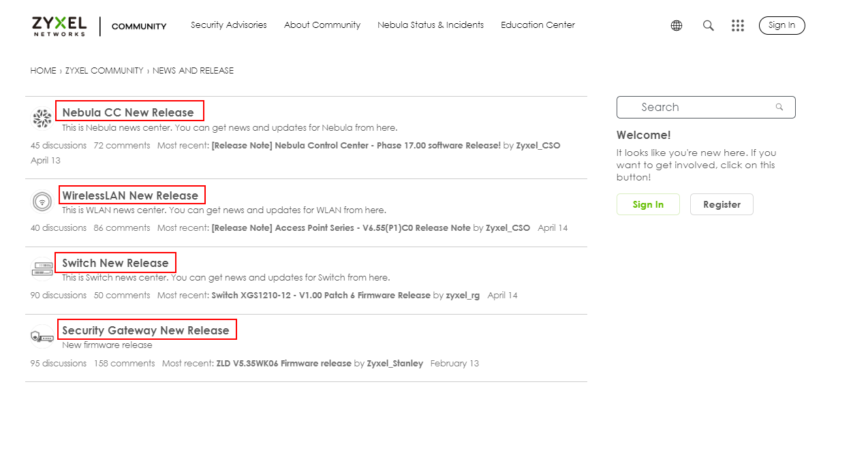Click the '40 discussions' count
868x459 pixels.
tap(59, 228)
